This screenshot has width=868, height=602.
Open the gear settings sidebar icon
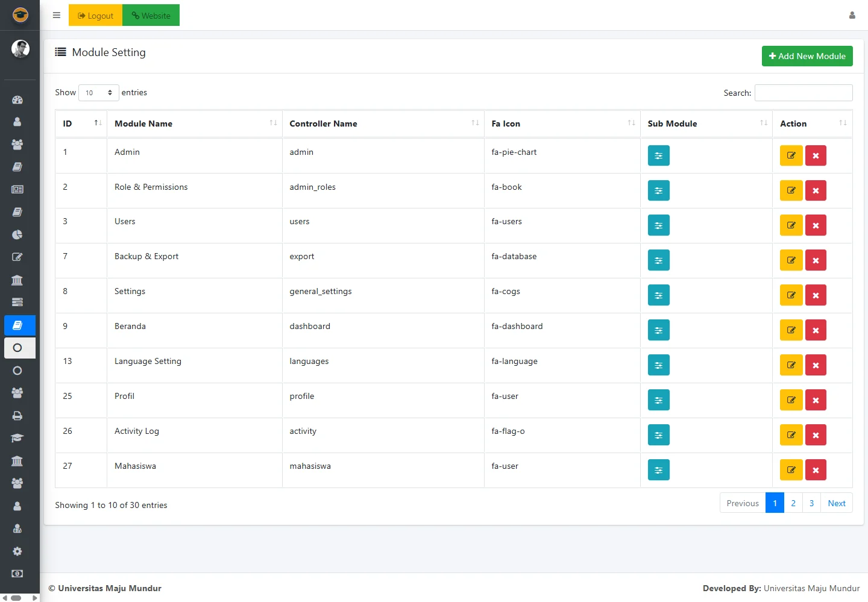tap(17, 551)
